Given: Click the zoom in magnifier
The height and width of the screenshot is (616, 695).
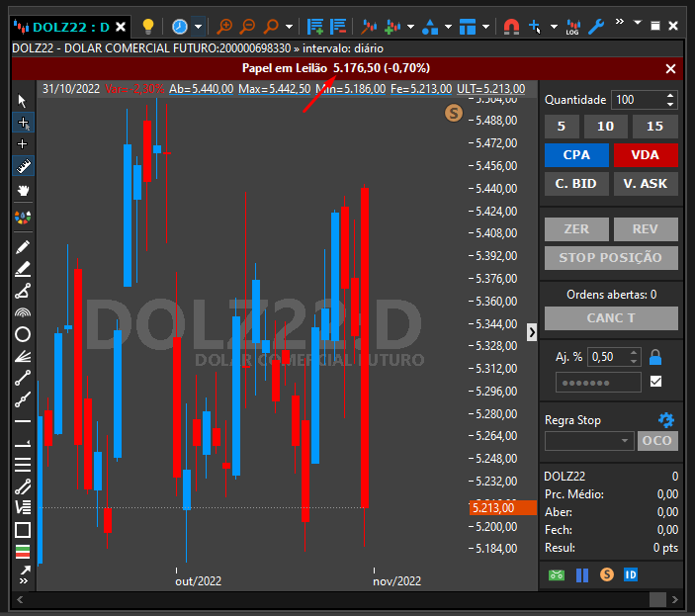Looking at the screenshot, I should [x=224, y=27].
